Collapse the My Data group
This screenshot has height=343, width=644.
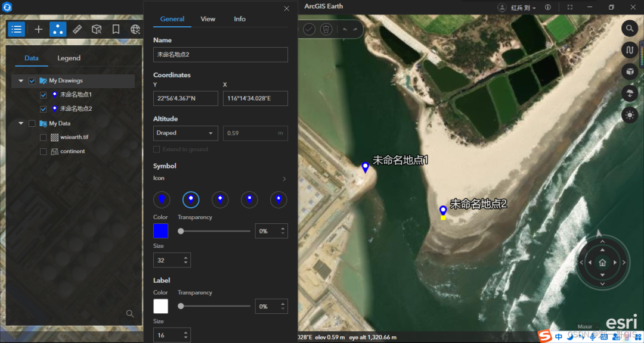[20, 123]
